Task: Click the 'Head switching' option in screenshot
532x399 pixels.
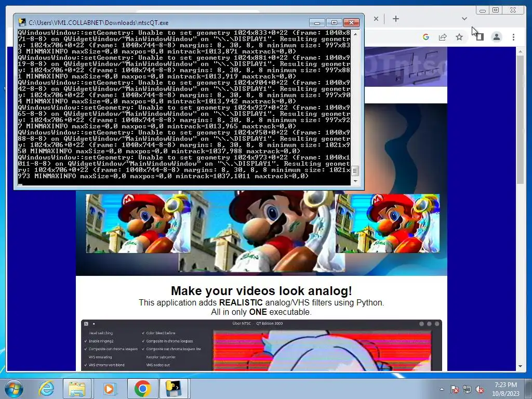Action: coord(101,333)
